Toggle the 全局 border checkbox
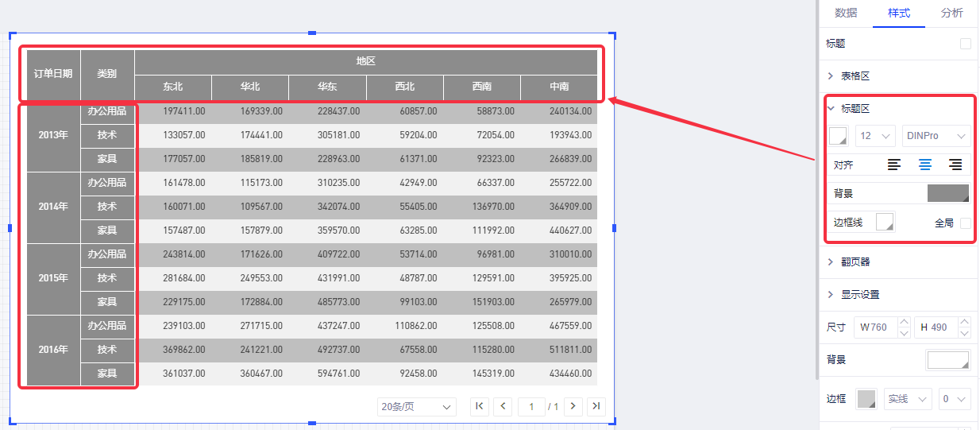This screenshot has width=980, height=430. click(965, 223)
